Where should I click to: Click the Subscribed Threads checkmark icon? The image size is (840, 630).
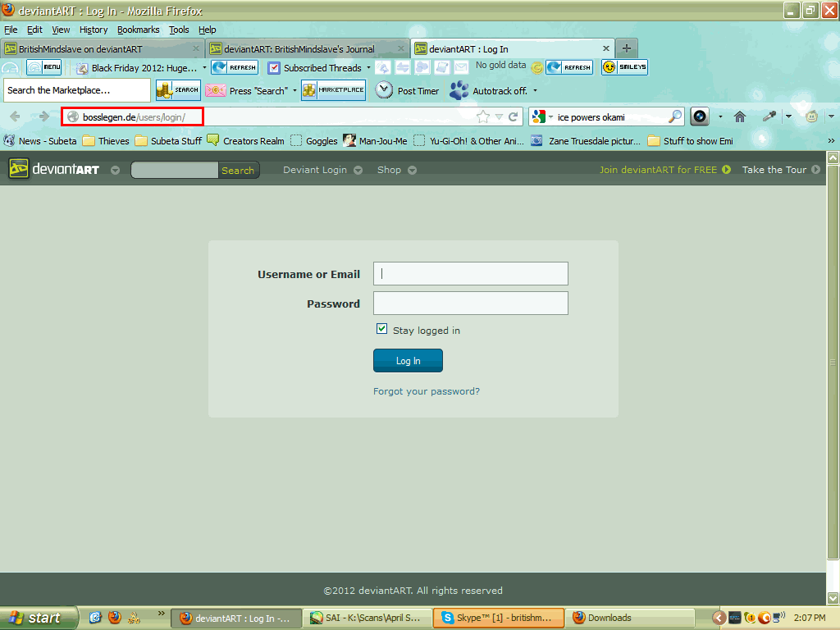pyautogui.click(x=274, y=67)
